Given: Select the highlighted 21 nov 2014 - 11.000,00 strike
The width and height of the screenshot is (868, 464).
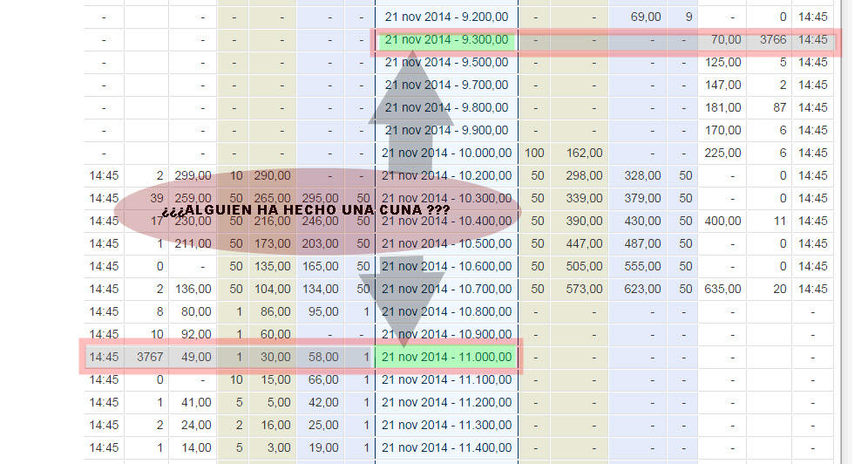Looking at the screenshot, I should [x=445, y=357].
